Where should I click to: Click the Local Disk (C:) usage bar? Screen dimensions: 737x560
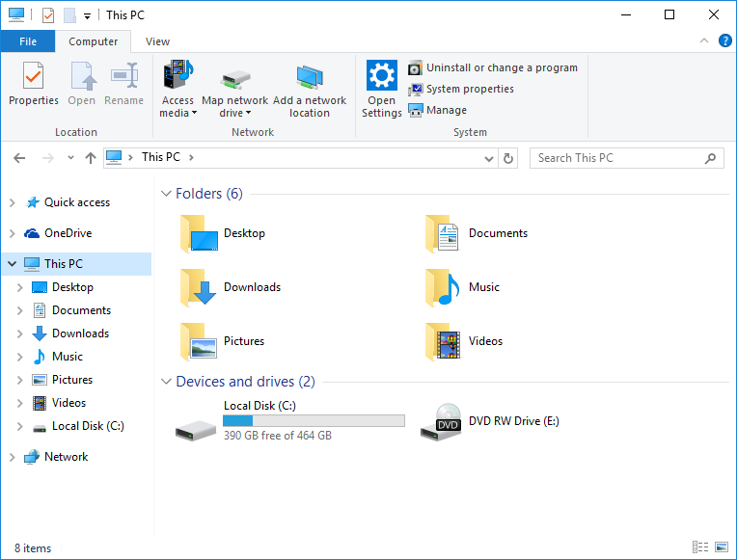coord(314,421)
